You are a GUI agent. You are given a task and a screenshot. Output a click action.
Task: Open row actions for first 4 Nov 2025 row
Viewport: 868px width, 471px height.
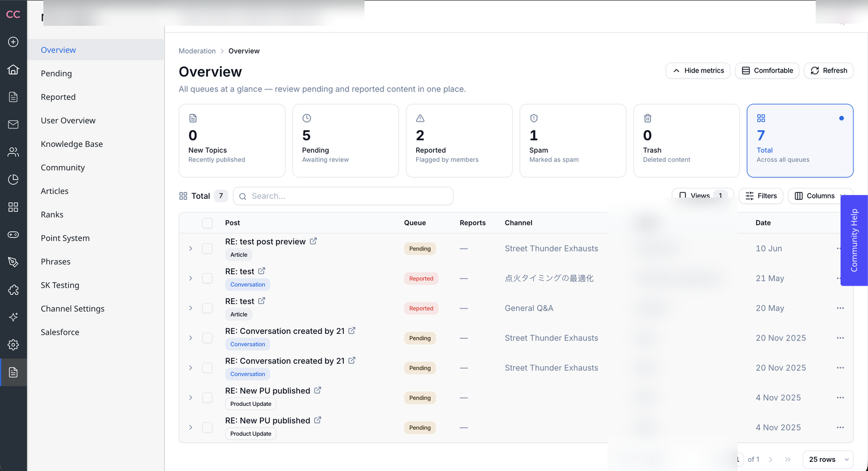[840, 397]
